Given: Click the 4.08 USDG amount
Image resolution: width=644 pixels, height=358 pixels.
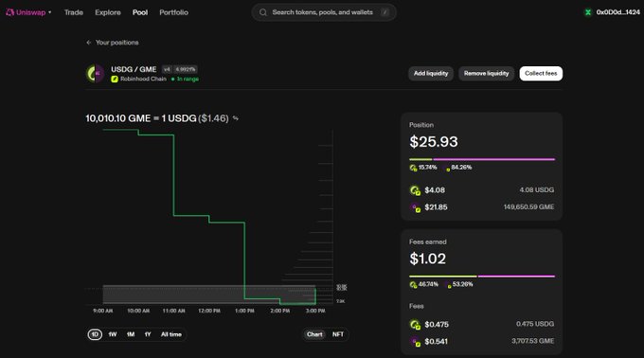Looking at the screenshot, I should (x=536, y=190).
